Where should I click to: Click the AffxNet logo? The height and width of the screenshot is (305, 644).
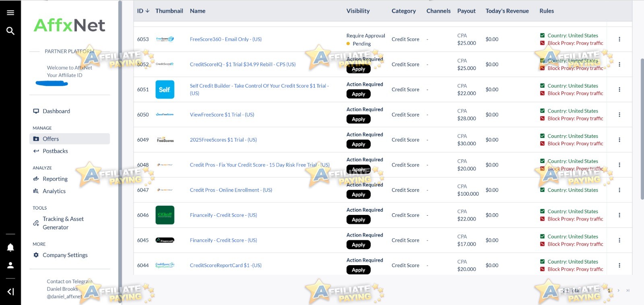70,25
